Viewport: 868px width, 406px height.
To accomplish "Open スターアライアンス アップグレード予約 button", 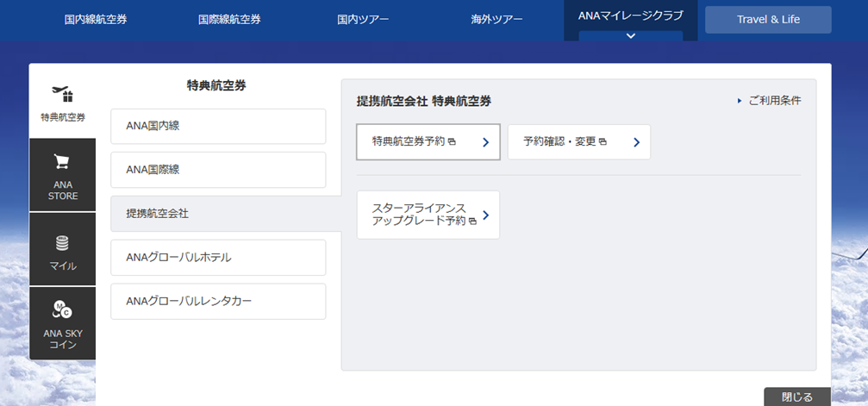I will click(428, 215).
